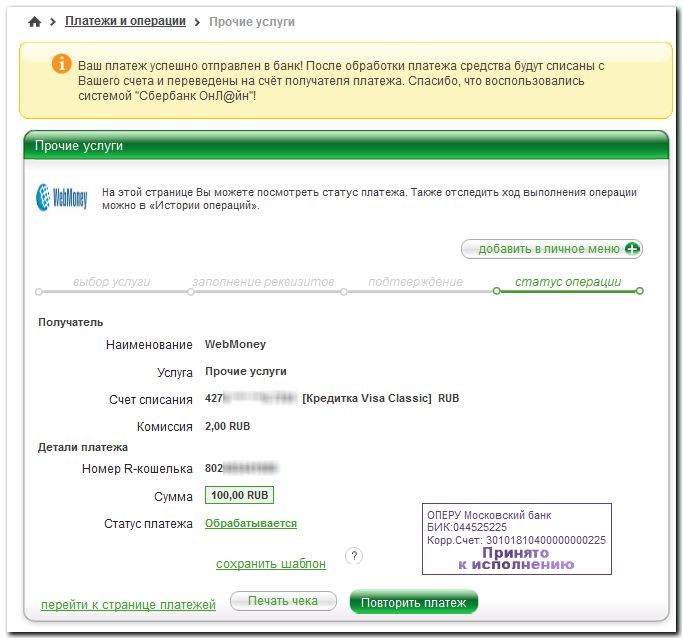The image size is (683, 639).
Task: Follow "перейти к странице платежей" link
Action: (128, 605)
